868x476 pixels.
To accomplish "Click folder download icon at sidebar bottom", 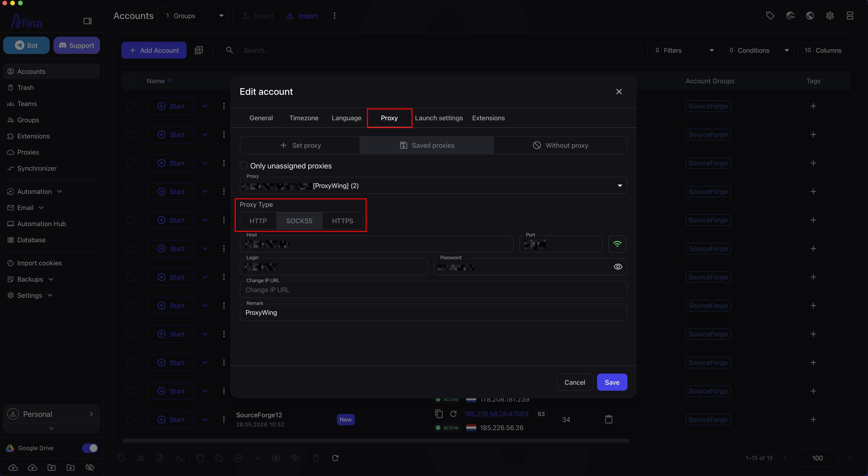I will pos(71,467).
